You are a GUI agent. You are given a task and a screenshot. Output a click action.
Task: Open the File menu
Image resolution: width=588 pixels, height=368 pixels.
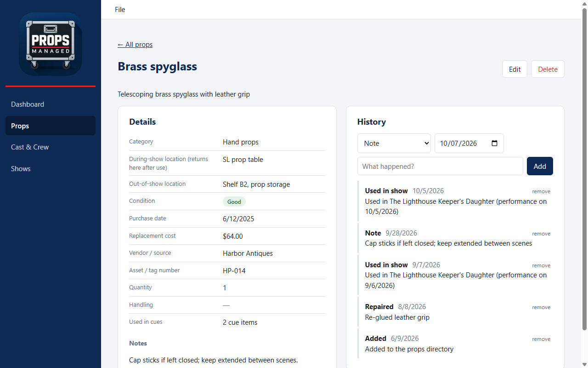[x=120, y=9]
